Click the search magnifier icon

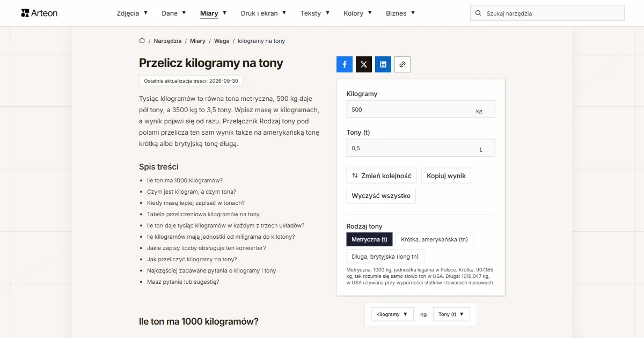coord(478,13)
